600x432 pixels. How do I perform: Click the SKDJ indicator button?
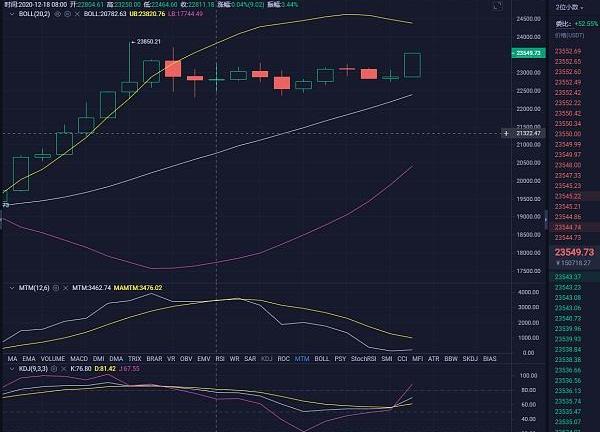pos(468,357)
